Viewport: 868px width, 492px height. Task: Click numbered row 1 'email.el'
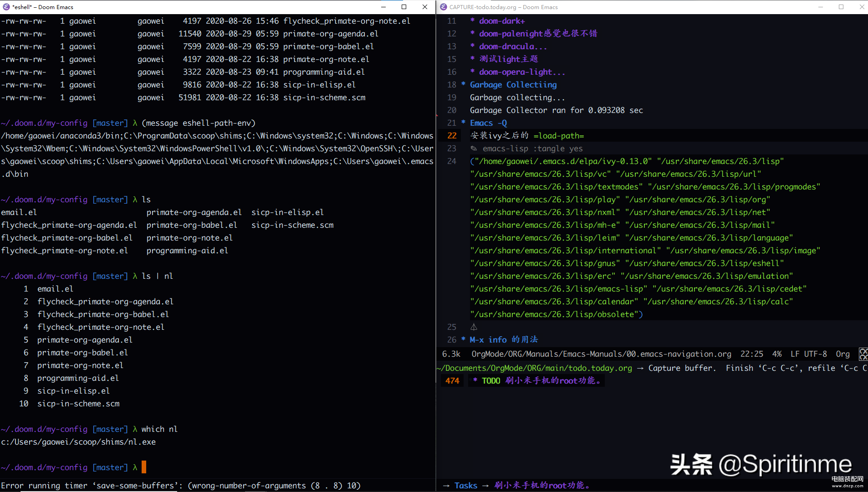coord(55,289)
